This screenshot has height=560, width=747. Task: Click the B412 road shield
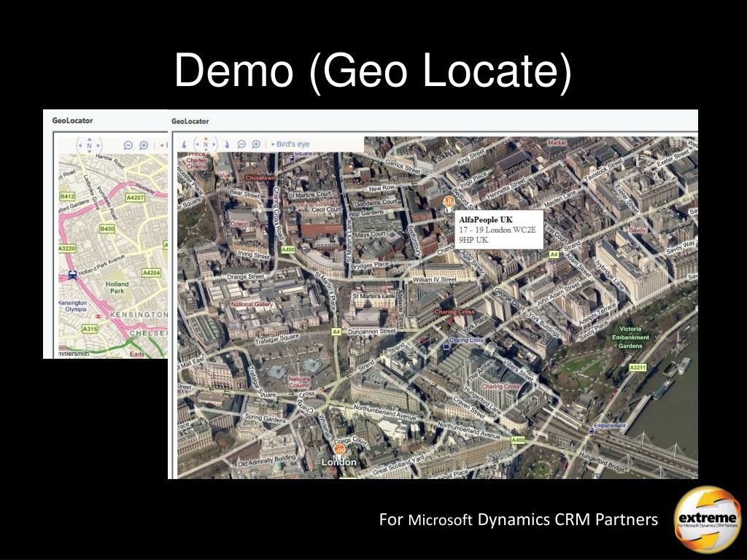67,196
